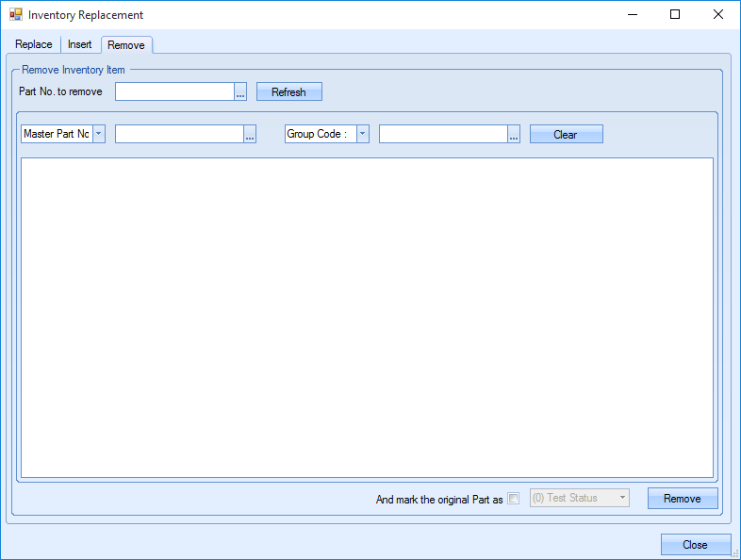Minimize the Inventory Replacement window
Viewport: 741px width, 560px height.
631,15
